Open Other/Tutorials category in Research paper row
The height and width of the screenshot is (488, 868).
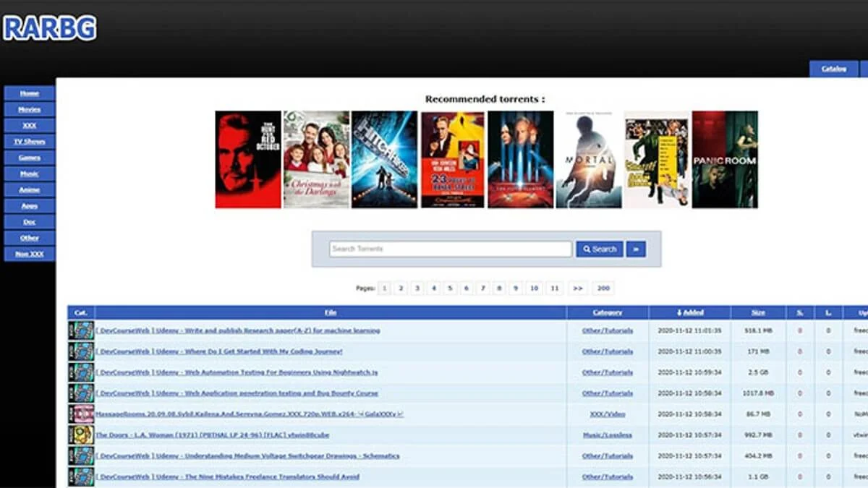[608, 330]
